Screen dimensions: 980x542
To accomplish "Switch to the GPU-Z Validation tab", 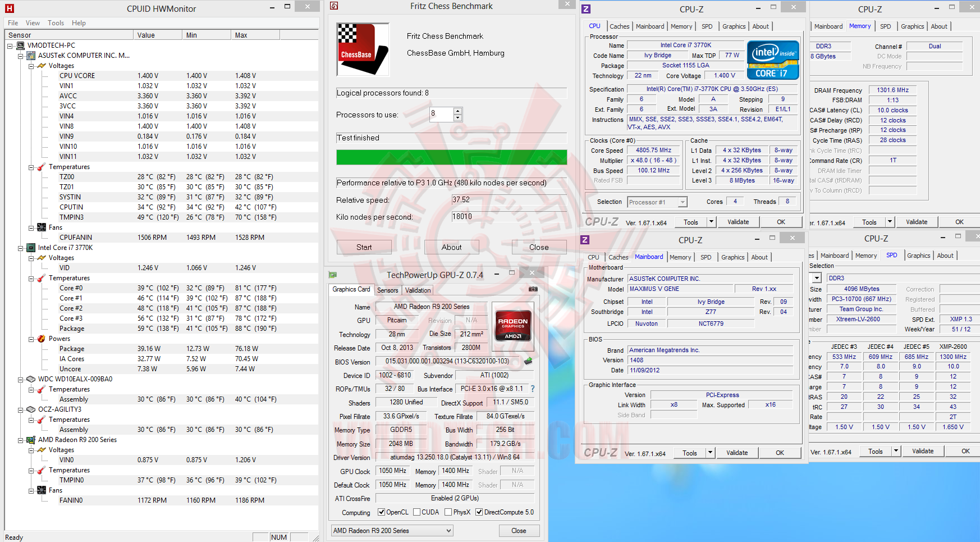I will [418, 290].
